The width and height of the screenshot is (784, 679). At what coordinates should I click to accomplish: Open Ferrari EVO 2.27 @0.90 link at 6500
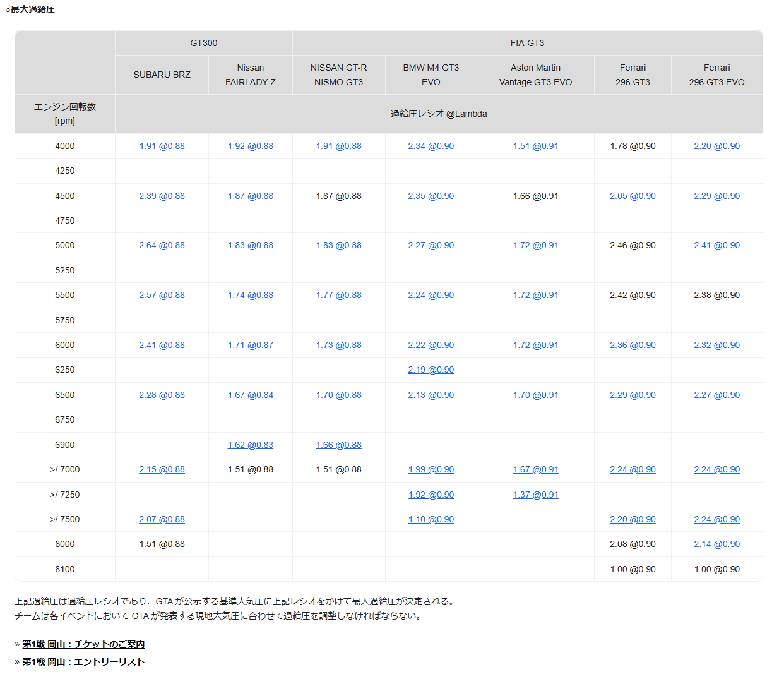point(717,395)
